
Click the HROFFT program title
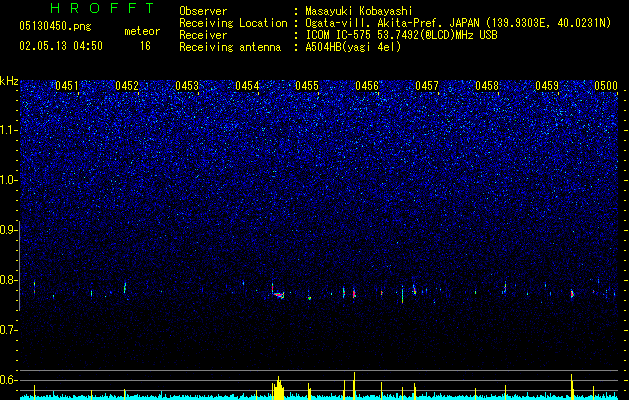[102, 8]
